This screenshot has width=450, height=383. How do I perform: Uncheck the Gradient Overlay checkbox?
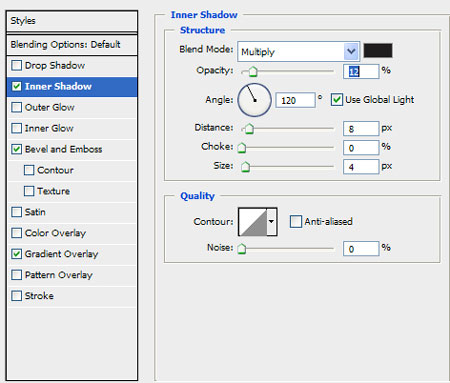point(16,254)
